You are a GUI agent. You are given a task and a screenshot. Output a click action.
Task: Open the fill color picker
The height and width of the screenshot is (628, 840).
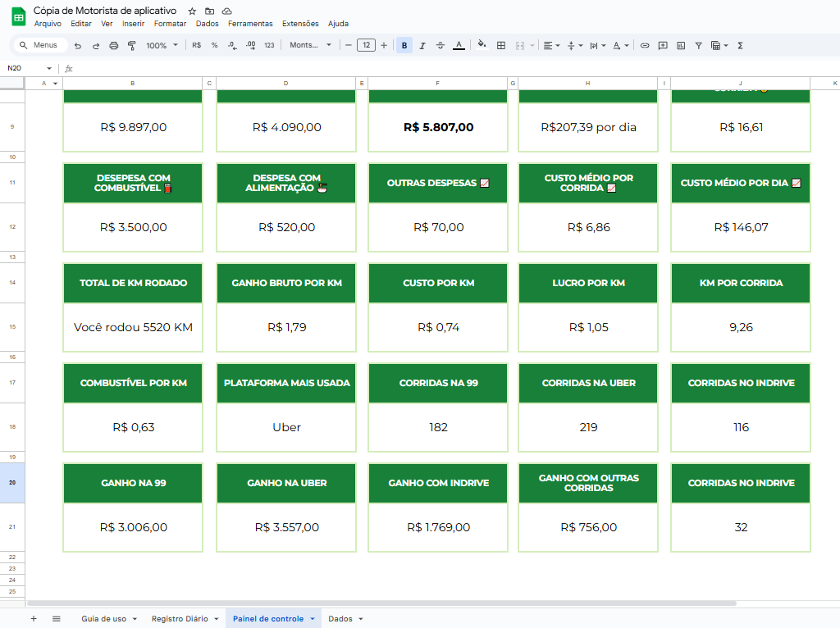coord(482,46)
